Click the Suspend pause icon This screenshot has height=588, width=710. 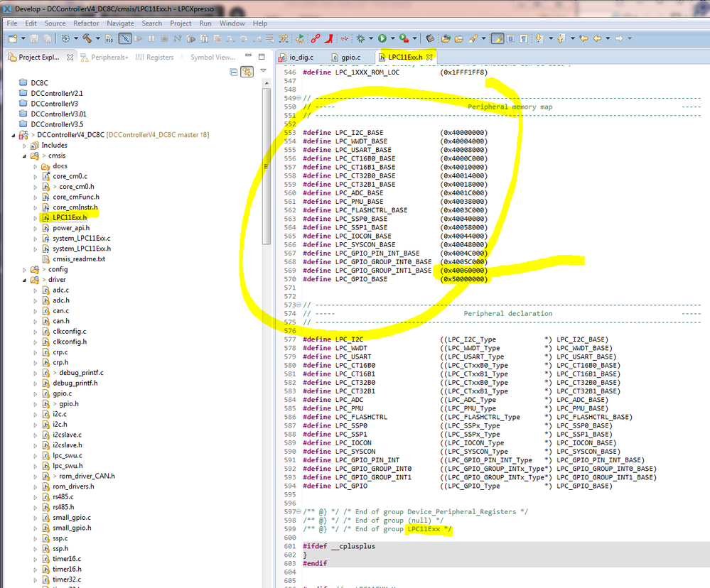pos(151,38)
